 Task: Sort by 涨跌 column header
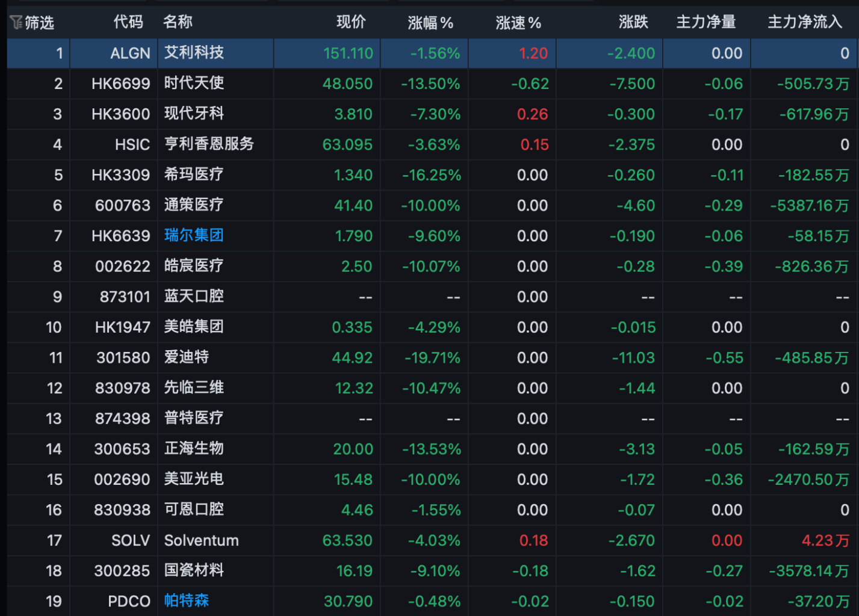633,22
